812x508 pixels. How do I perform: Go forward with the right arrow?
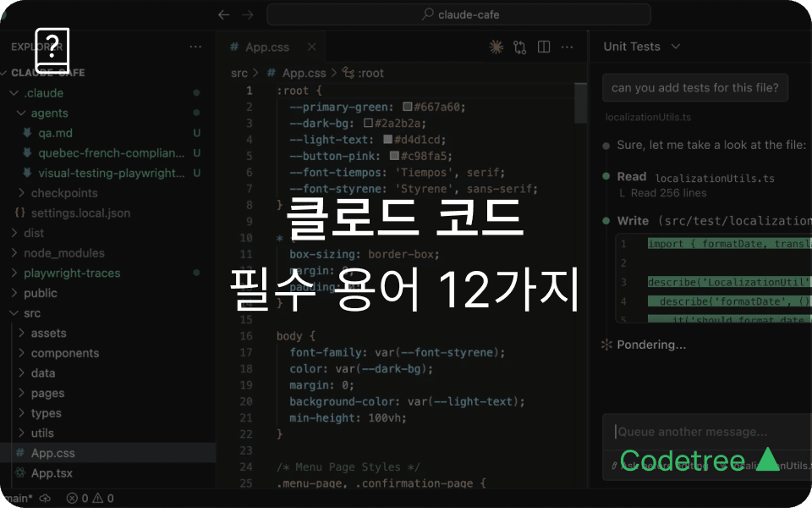[x=248, y=15]
